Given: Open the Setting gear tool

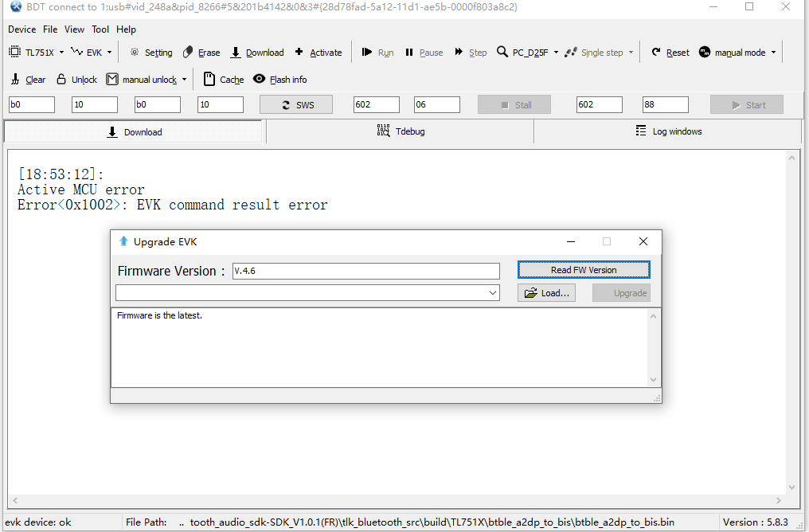Looking at the screenshot, I should 134,52.
